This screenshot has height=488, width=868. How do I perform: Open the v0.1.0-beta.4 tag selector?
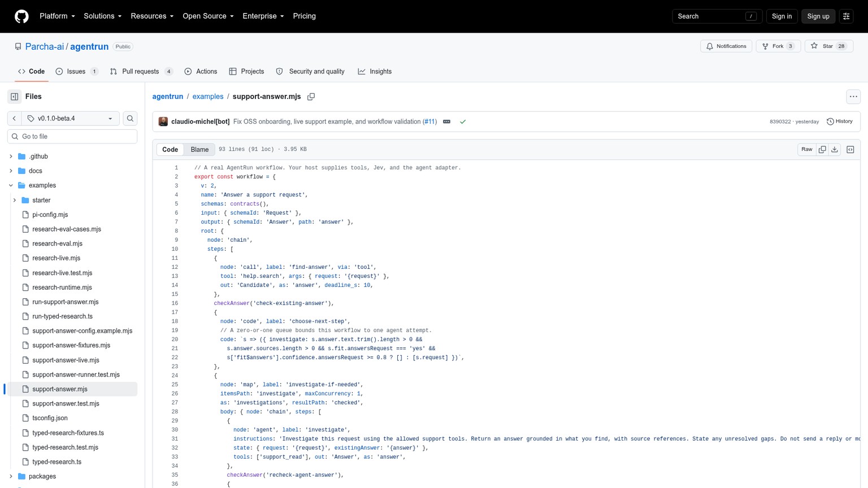click(x=71, y=119)
